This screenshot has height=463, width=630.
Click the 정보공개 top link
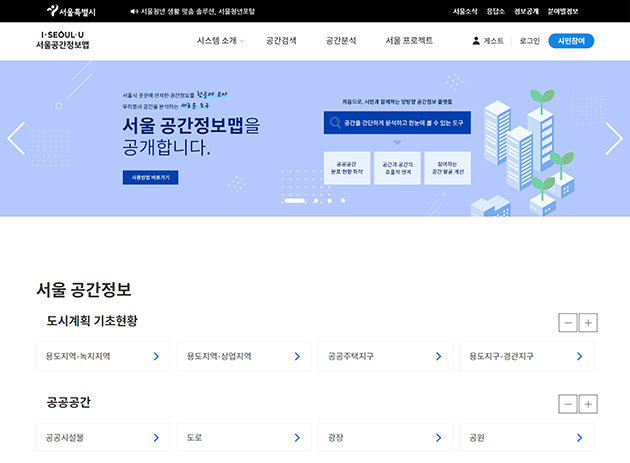[526, 12]
